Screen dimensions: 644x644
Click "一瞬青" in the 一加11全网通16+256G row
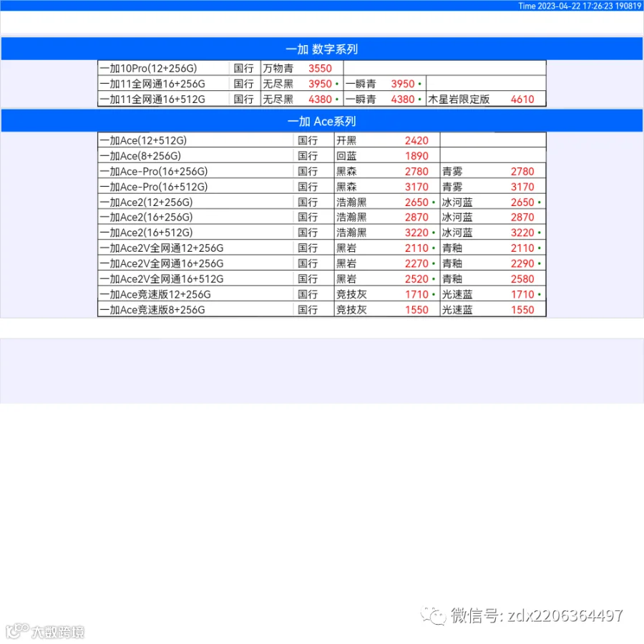(x=361, y=84)
